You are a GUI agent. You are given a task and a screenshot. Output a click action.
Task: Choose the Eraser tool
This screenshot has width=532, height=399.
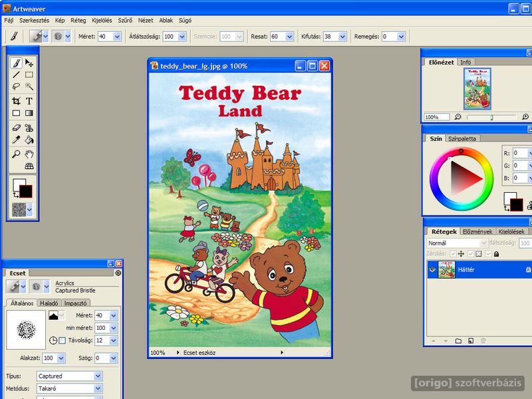click(16, 128)
